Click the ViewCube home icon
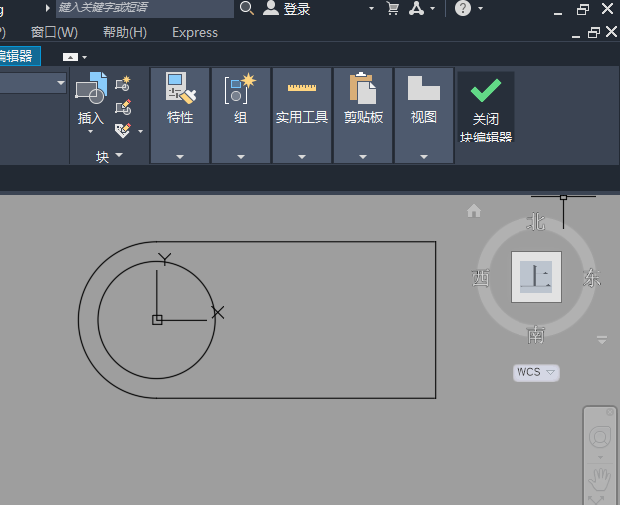The width and height of the screenshot is (620, 505). tap(474, 211)
